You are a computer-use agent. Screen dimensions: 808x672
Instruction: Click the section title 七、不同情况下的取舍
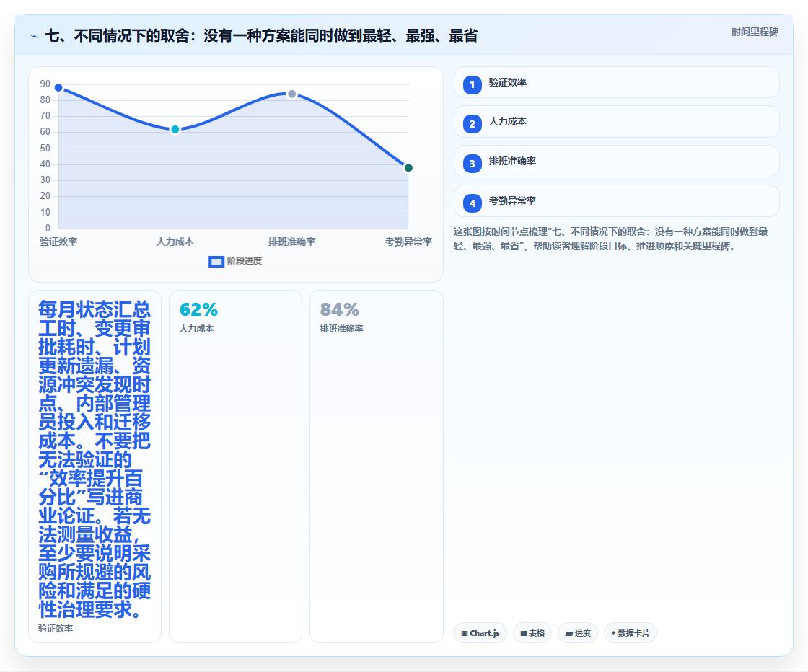261,36
